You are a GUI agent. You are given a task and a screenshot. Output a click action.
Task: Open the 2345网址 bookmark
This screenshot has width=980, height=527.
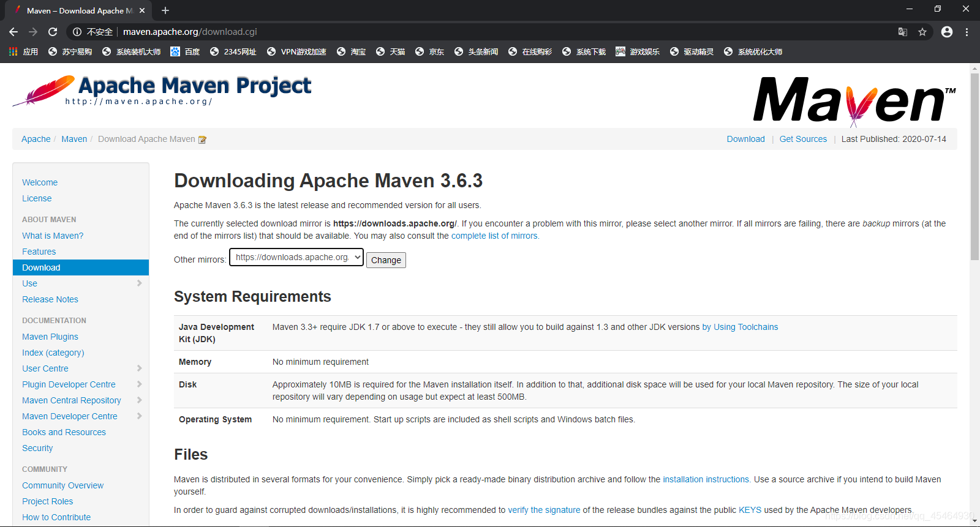coord(233,52)
